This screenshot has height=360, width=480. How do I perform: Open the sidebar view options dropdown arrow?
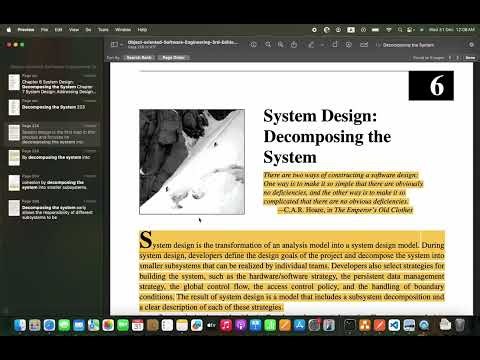[121, 45]
